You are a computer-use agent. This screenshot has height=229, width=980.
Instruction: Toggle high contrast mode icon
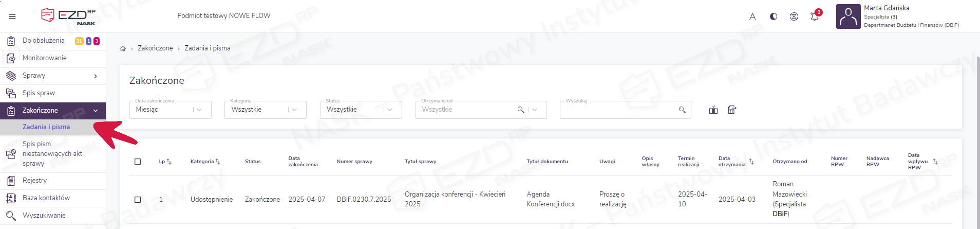pyautogui.click(x=774, y=16)
